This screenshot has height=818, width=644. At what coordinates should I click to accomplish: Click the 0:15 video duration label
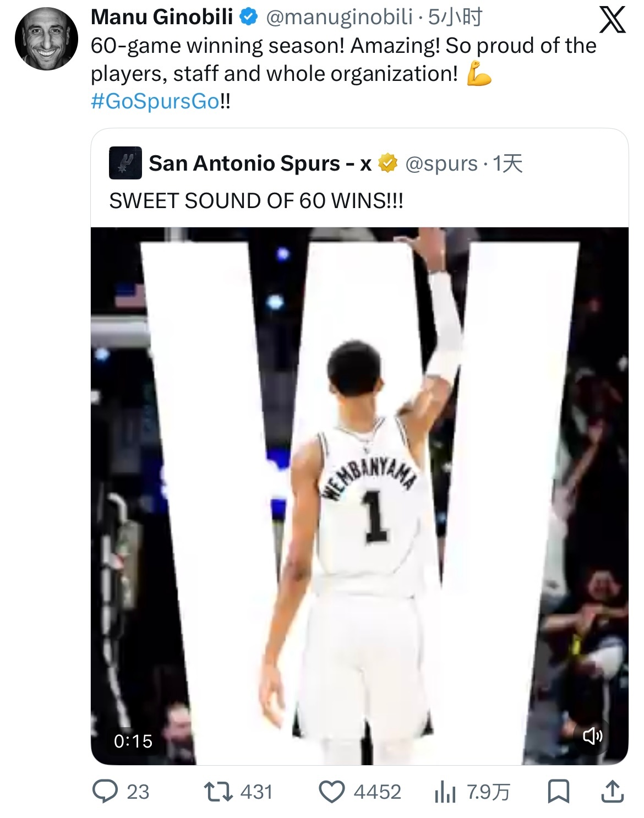(133, 741)
